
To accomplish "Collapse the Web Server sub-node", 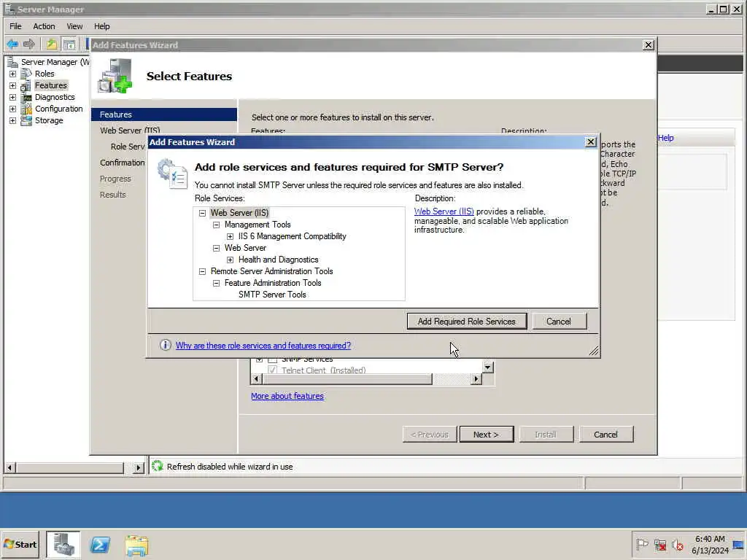I will click(216, 248).
